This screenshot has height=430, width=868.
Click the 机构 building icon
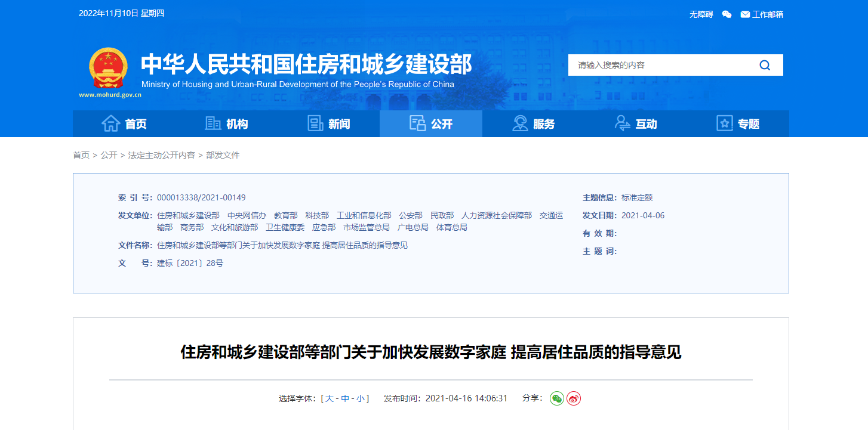coord(213,123)
